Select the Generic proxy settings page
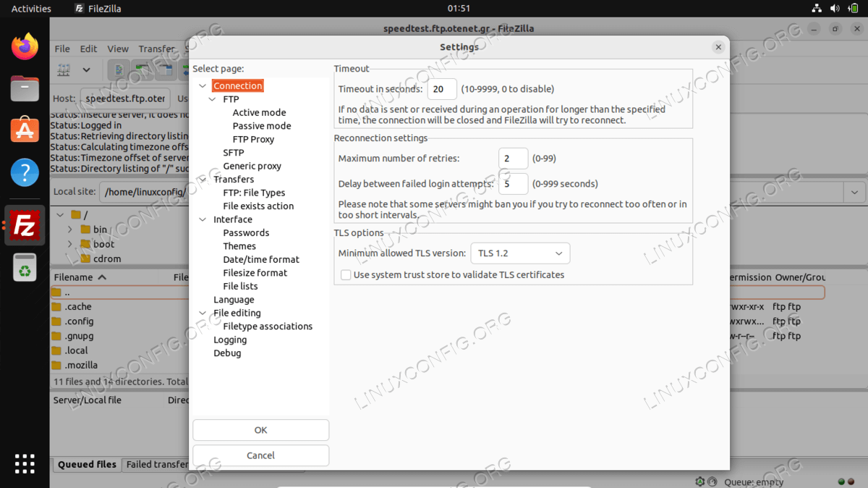The height and width of the screenshot is (488, 868). pos(252,166)
